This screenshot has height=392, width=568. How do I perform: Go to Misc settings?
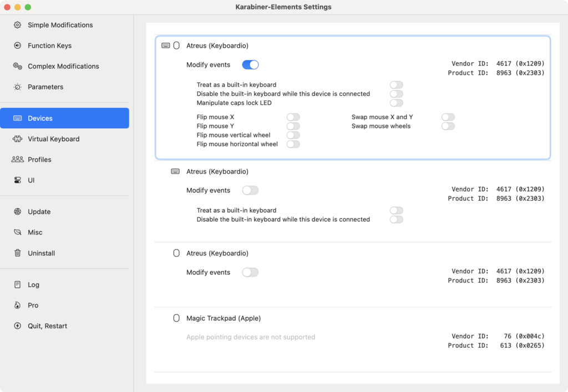pyautogui.click(x=64, y=232)
